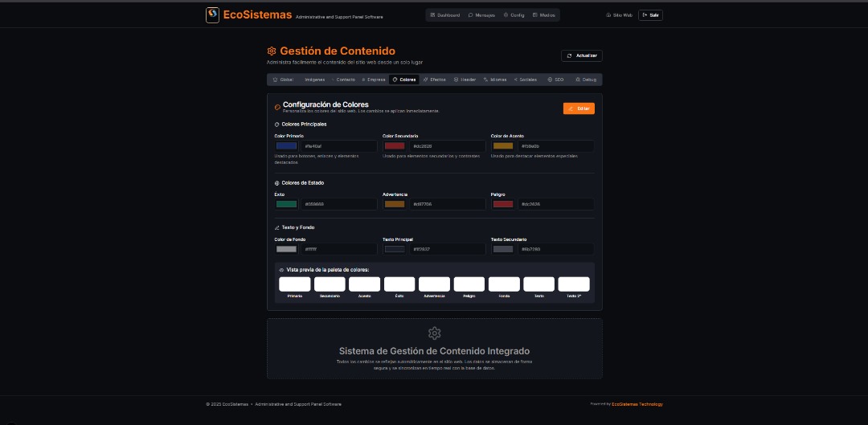Click the large gear icon in bottom panel
Image resolution: width=868 pixels, height=425 pixels.
pyautogui.click(x=435, y=333)
